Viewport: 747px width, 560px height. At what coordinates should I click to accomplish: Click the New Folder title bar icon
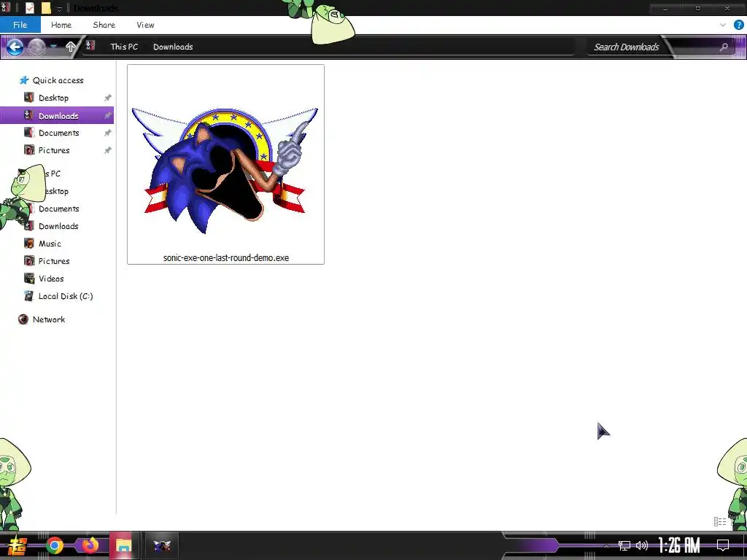(x=46, y=7)
